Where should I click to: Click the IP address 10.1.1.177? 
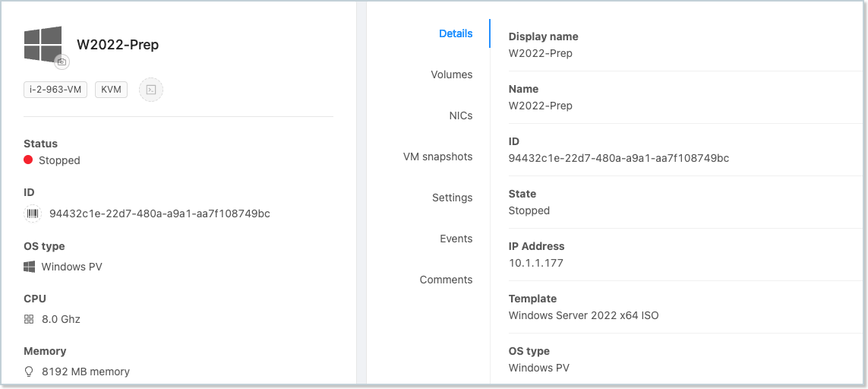click(x=535, y=263)
